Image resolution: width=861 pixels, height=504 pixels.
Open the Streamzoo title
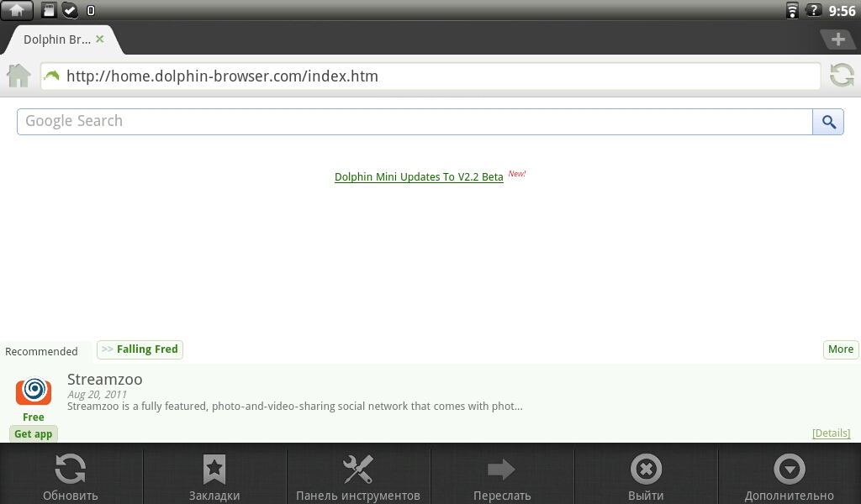[105, 380]
